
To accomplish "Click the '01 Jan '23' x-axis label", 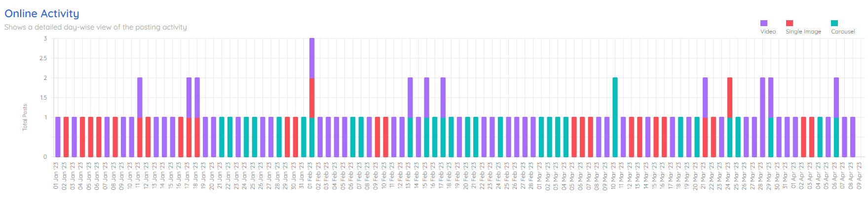I will tap(56, 176).
